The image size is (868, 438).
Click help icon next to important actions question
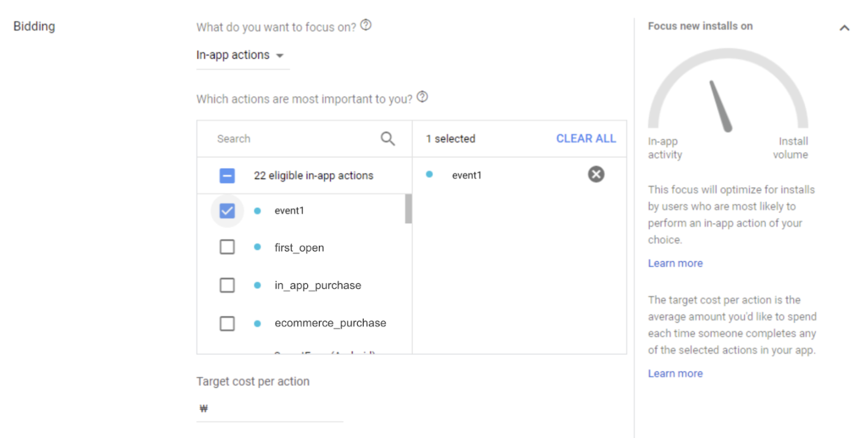[x=422, y=97]
